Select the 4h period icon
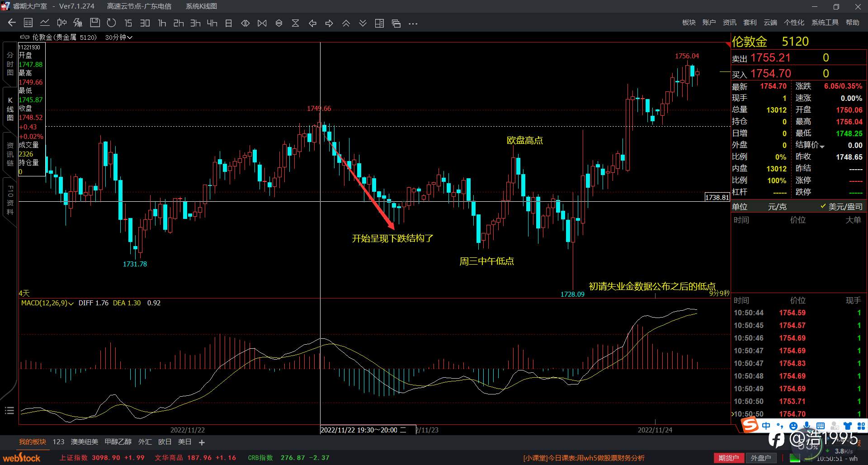Viewport: 868px width, 465px height. point(212,23)
